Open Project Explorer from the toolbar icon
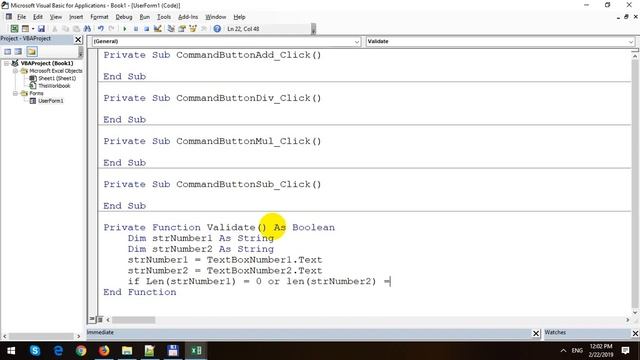Screen dimensions: 640x360 point(171,29)
